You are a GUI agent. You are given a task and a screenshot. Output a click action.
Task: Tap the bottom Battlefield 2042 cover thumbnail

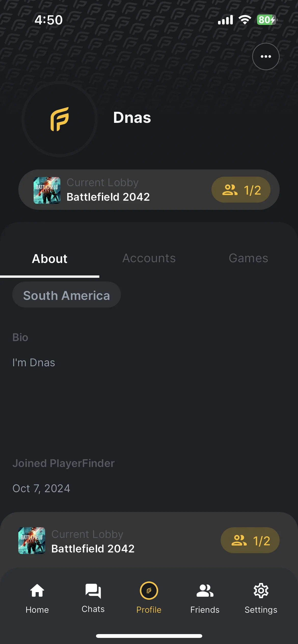32,540
